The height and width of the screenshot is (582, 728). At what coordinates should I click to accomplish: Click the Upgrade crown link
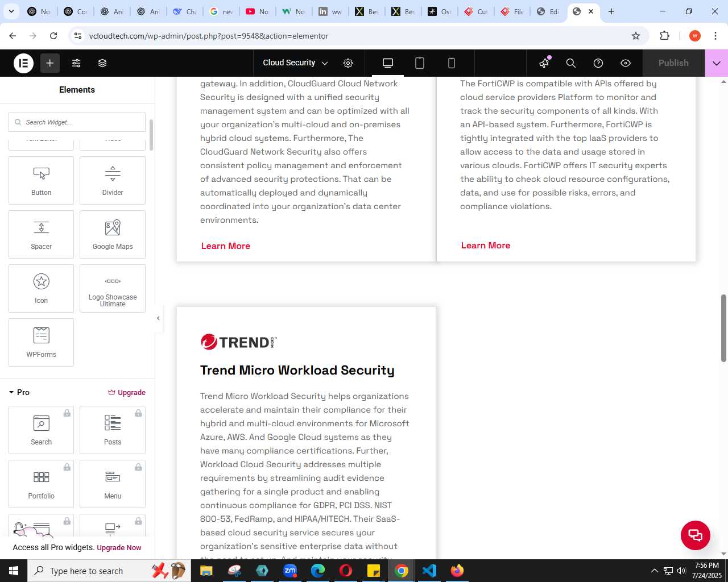(x=127, y=392)
